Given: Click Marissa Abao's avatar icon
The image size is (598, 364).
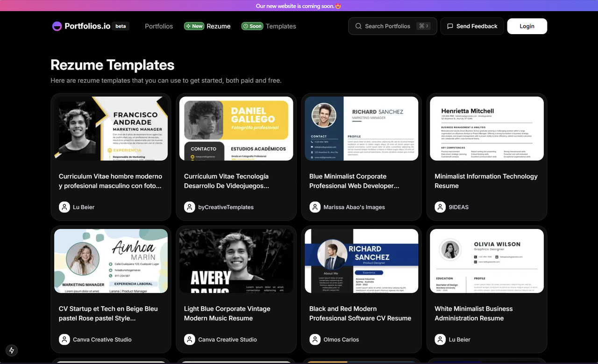Looking at the screenshot, I should pos(314,207).
